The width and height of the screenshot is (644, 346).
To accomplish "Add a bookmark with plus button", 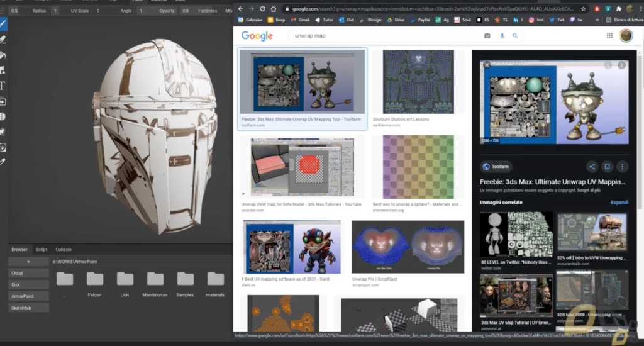I will 28,261.
